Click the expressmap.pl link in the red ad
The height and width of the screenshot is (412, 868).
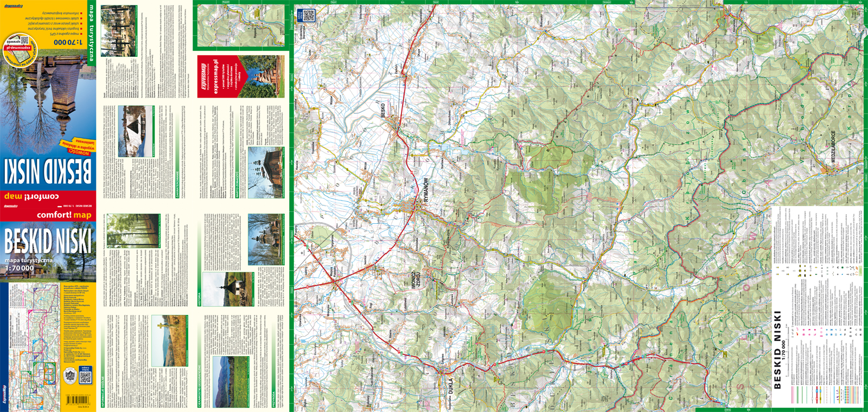coord(215,77)
